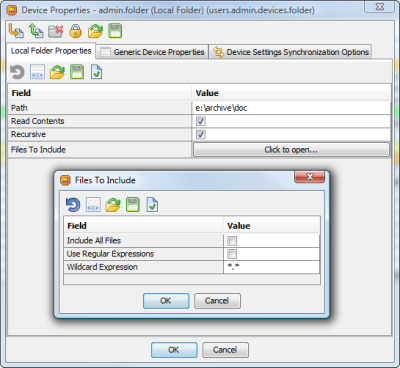Screen dimensions: 400x368
Task: Click the folder with red X icon
Action: (x=56, y=31)
